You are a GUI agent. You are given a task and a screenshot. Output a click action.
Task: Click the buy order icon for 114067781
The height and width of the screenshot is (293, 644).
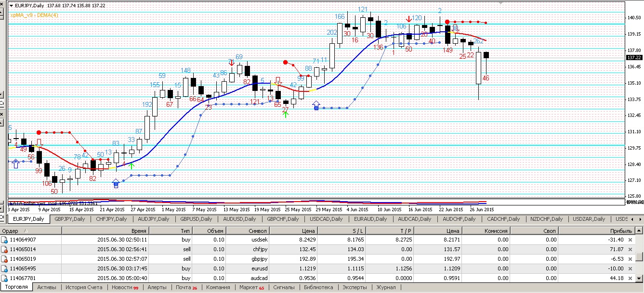pos(5,278)
